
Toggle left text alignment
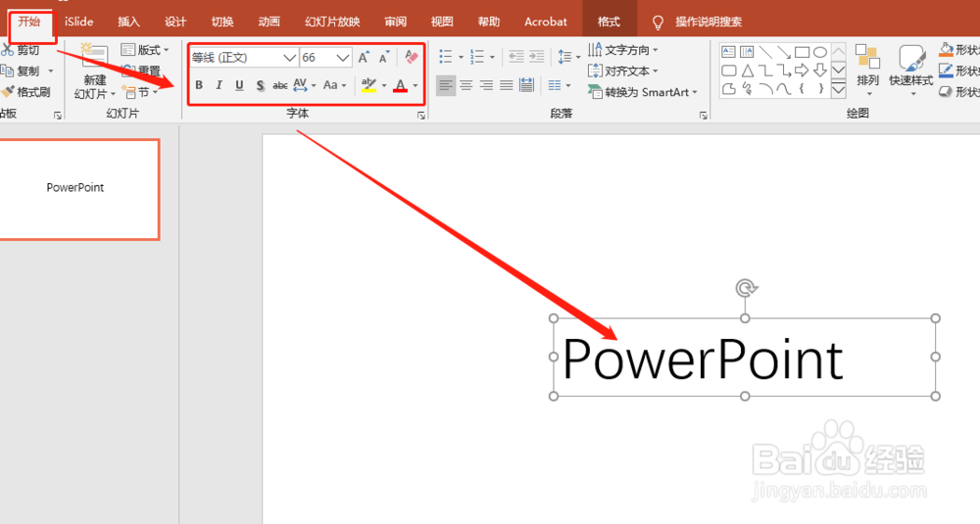coord(446,85)
